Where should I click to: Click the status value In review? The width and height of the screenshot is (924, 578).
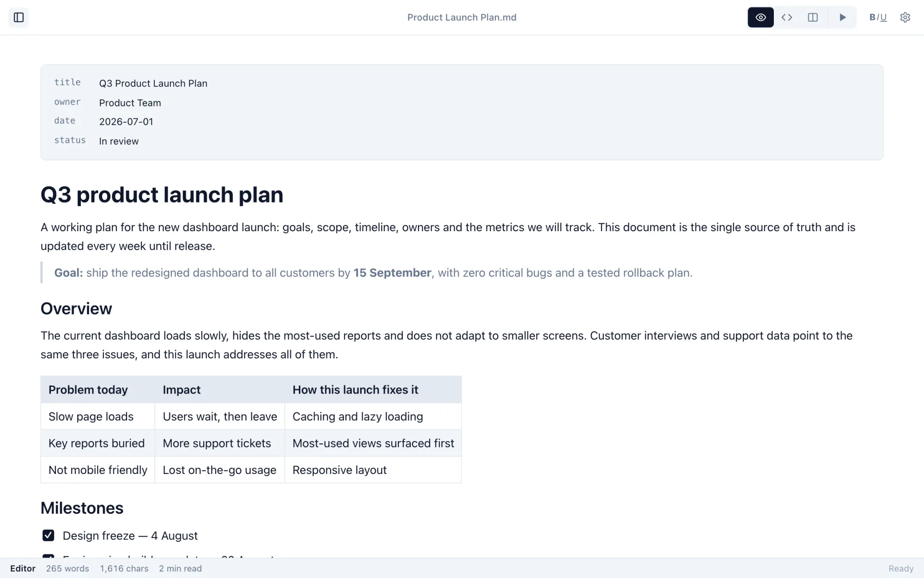click(x=119, y=141)
